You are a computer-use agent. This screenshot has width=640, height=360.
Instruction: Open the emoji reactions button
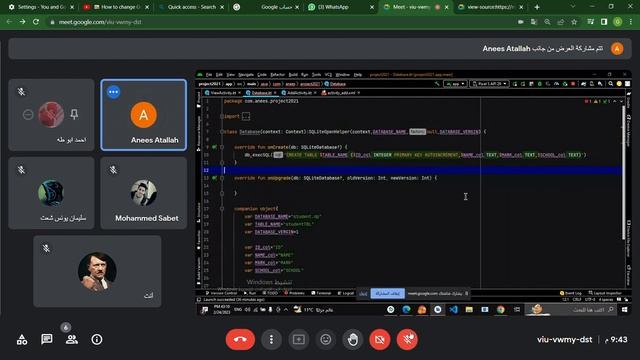click(326, 339)
